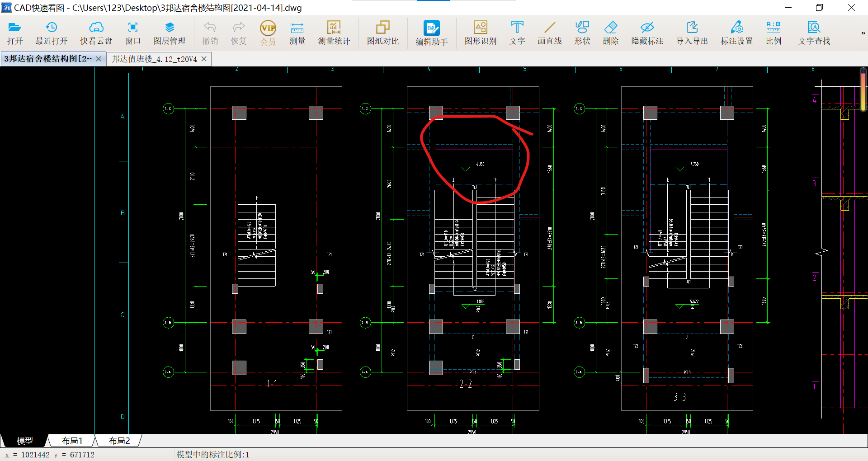Select the 测量 measure tool
868x461 pixels.
coord(297,33)
